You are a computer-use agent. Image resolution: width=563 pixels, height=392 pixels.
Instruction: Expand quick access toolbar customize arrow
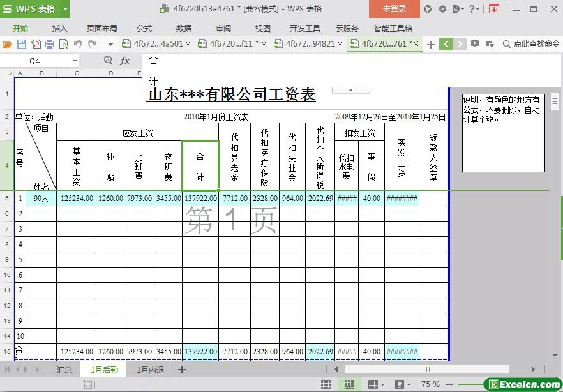click(110, 44)
